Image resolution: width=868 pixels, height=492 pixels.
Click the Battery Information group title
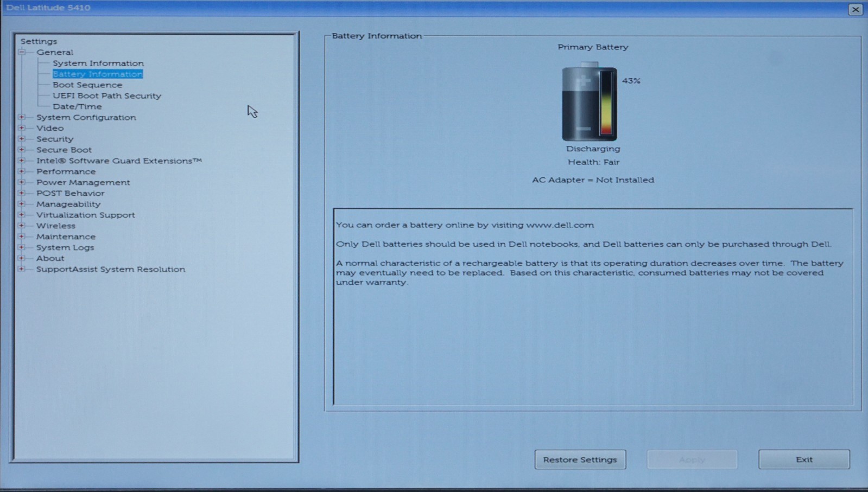tap(377, 36)
